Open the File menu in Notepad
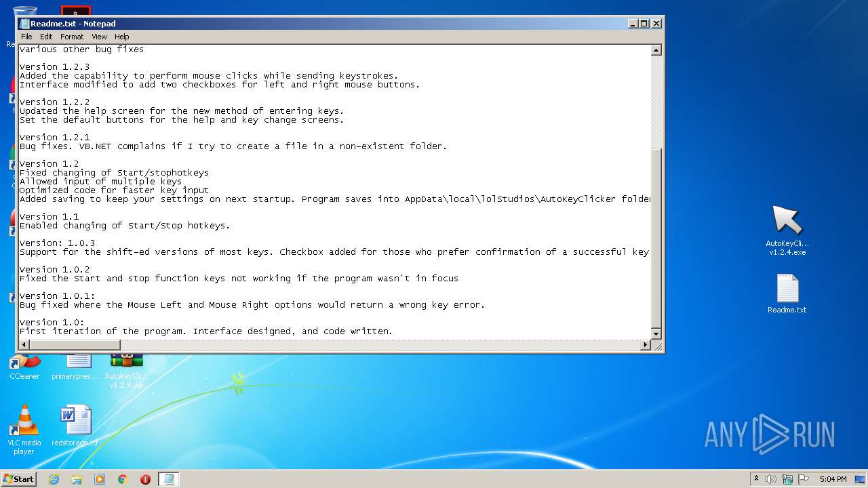 pos(26,37)
